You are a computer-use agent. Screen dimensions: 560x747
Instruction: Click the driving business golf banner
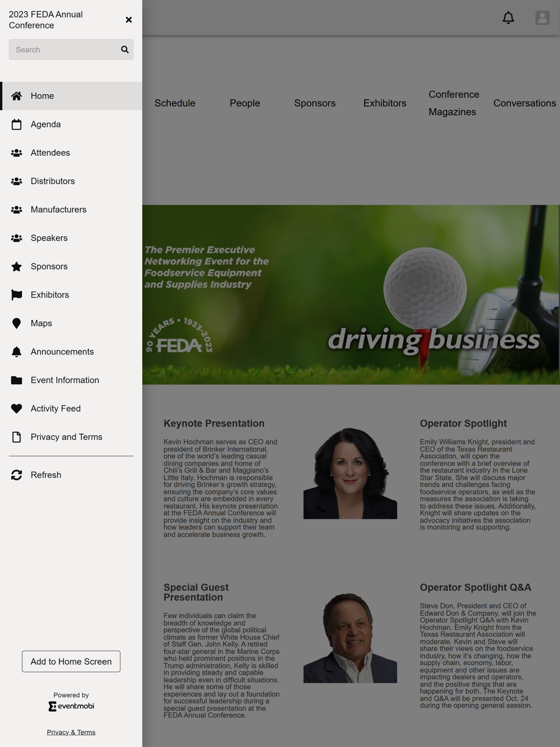(351, 295)
